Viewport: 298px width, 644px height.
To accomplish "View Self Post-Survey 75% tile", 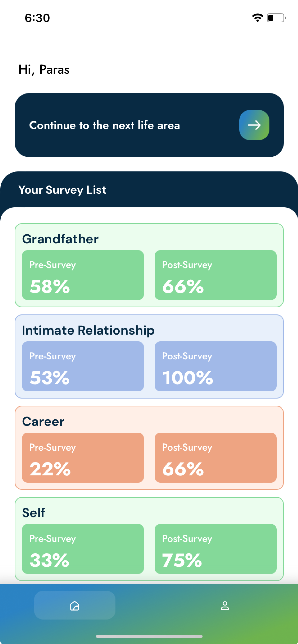I will pyautogui.click(x=216, y=549).
